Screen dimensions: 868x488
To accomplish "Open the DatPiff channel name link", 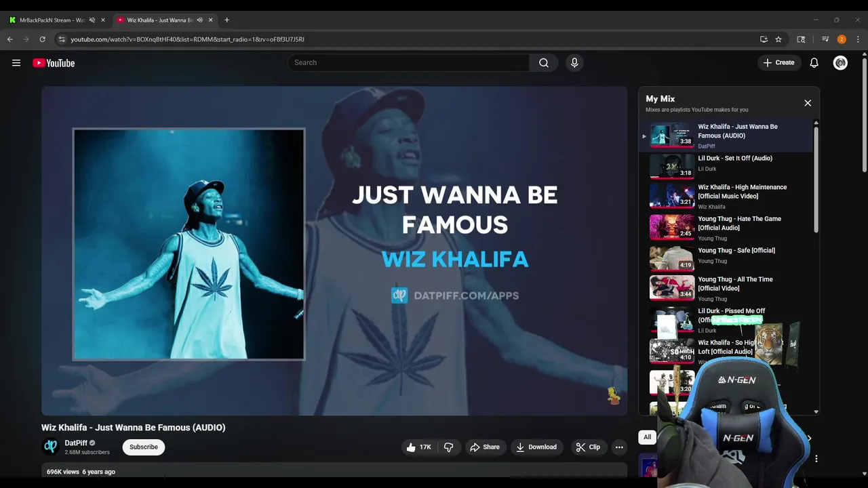I will 76,443.
